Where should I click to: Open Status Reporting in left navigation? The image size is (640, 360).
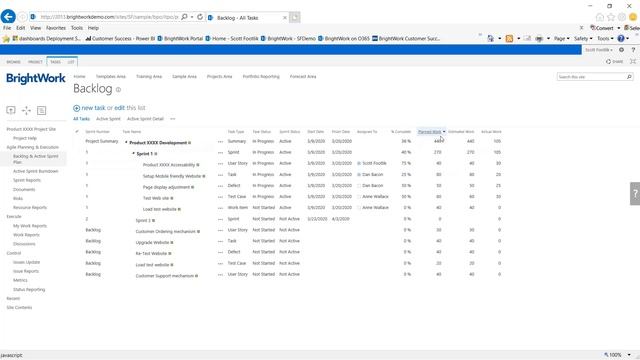coord(29,289)
